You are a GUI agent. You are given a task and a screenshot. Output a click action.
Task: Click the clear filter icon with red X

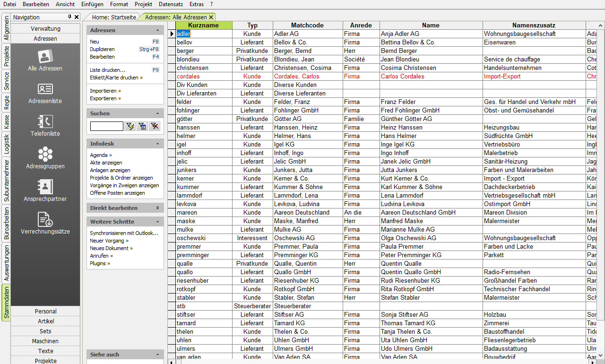(x=154, y=126)
